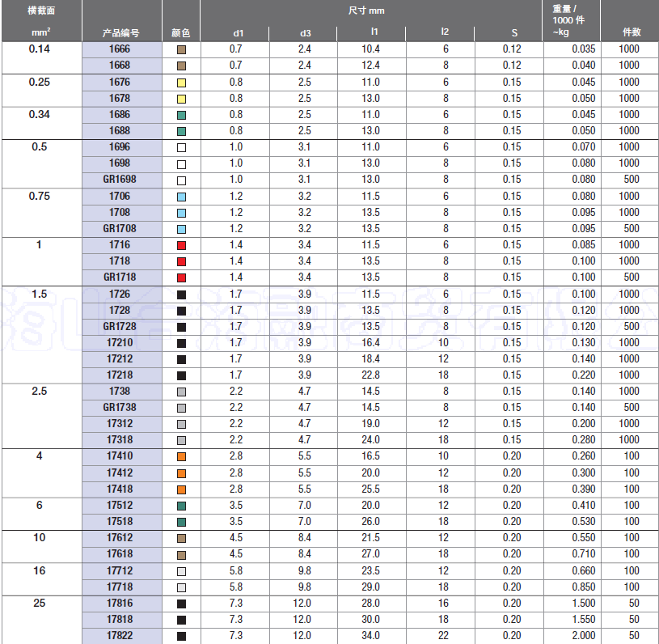Click the brown color swatch for product 1666
The width and height of the screenshot is (659, 644).
click(181, 49)
